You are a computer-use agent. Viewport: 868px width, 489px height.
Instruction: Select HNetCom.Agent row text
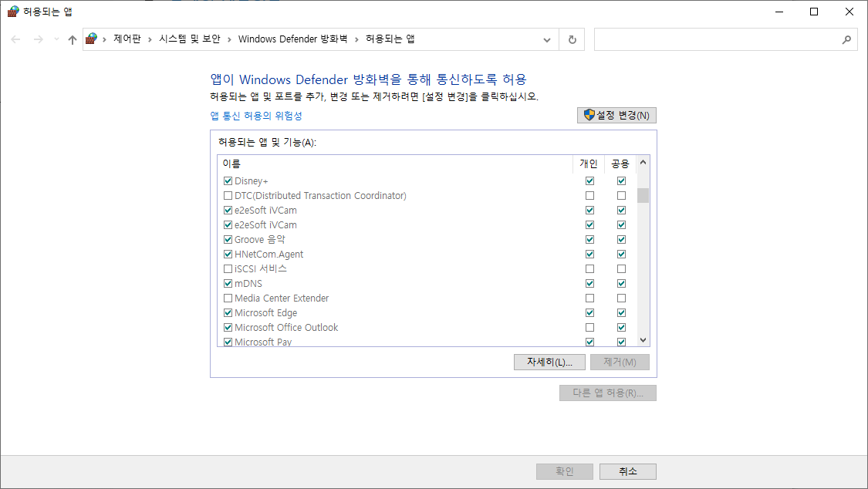point(269,254)
